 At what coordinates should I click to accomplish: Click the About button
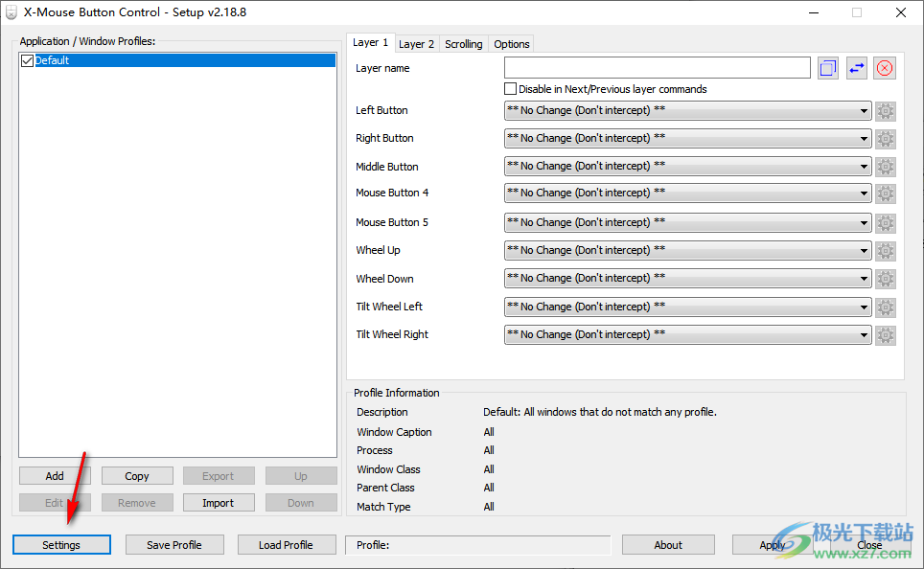[668, 545]
